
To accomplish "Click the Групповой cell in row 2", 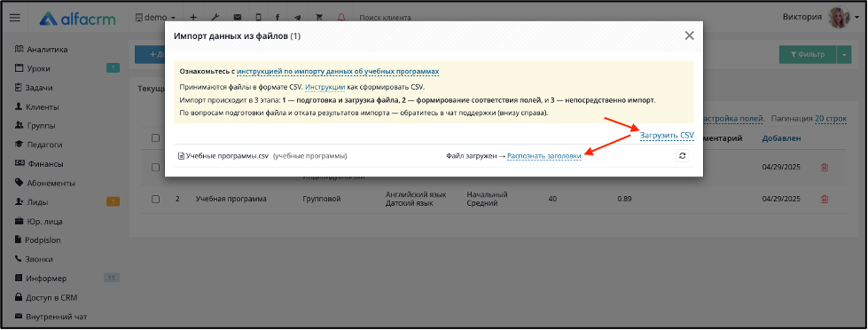I will [322, 199].
